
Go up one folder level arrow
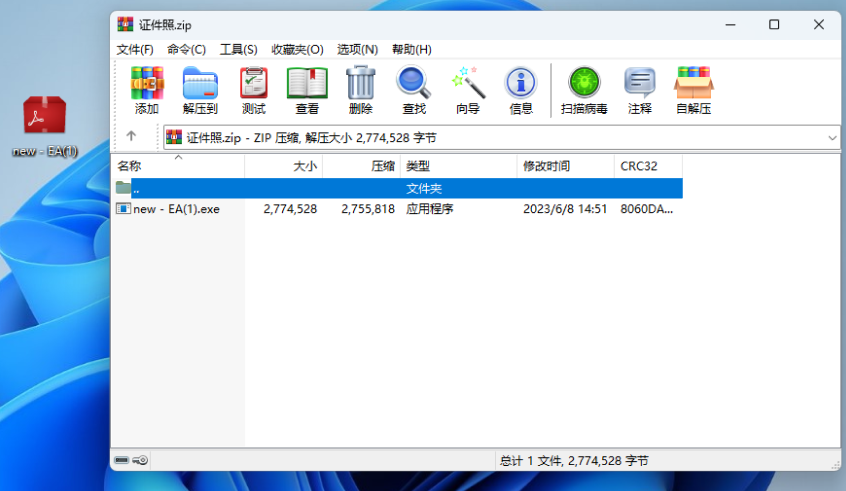tap(131, 136)
